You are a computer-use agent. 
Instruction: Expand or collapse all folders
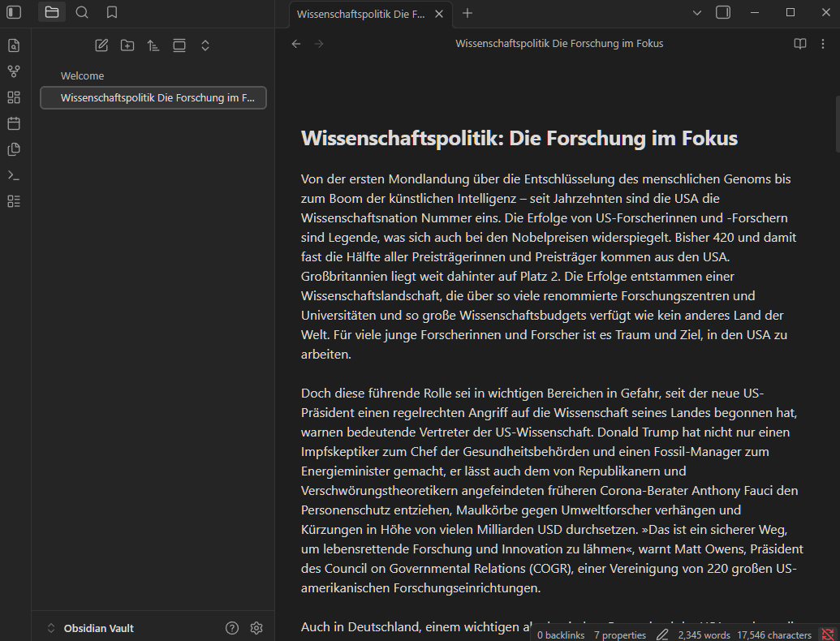[205, 45]
